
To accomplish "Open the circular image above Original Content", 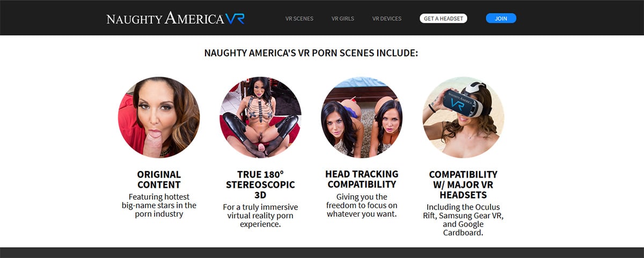I will (159, 117).
